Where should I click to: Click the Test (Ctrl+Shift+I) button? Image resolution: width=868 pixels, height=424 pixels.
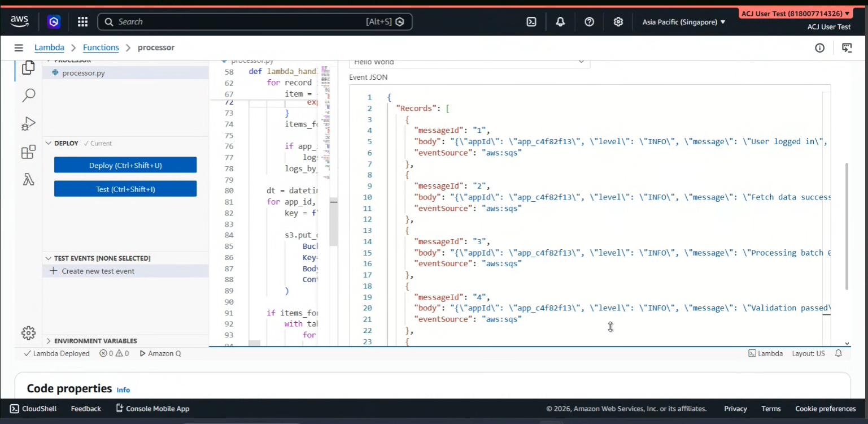point(125,189)
